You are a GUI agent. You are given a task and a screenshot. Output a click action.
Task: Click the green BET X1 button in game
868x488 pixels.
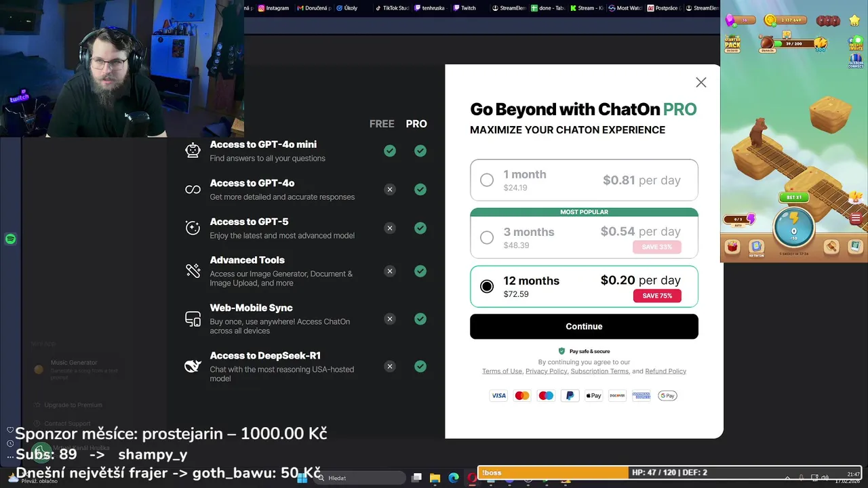pos(793,197)
